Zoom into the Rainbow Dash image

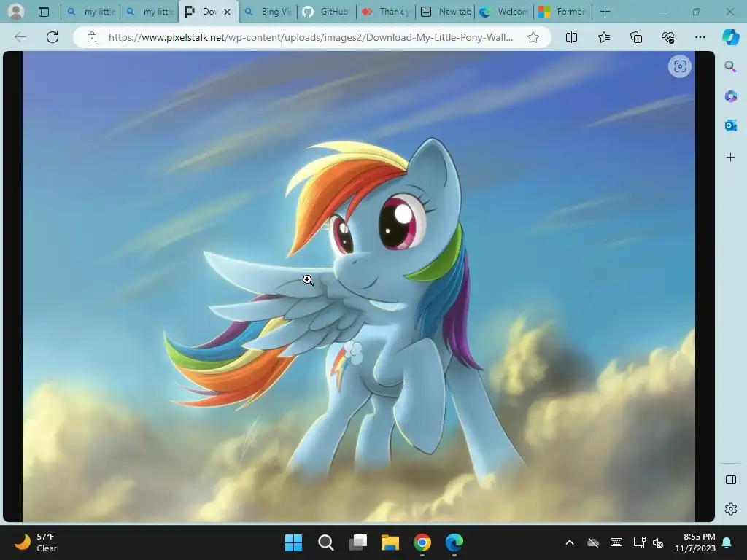pos(359,286)
